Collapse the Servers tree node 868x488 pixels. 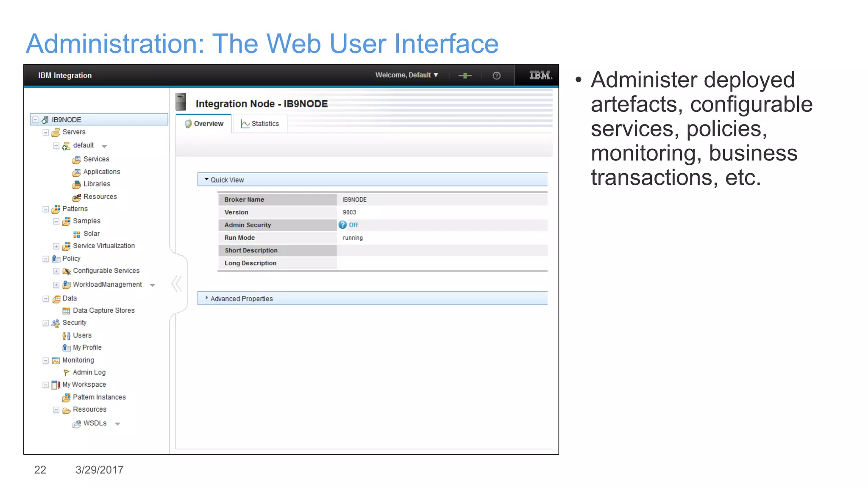(x=46, y=133)
